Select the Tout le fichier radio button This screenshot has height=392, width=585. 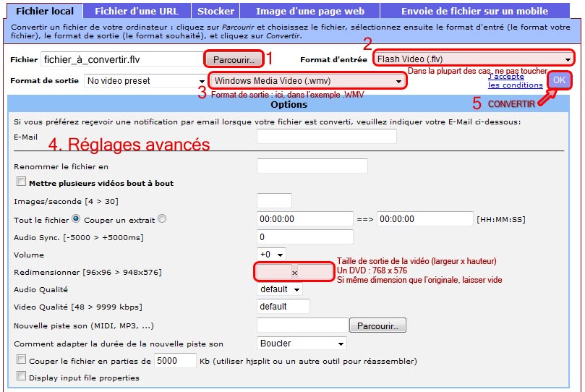click(x=76, y=218)
